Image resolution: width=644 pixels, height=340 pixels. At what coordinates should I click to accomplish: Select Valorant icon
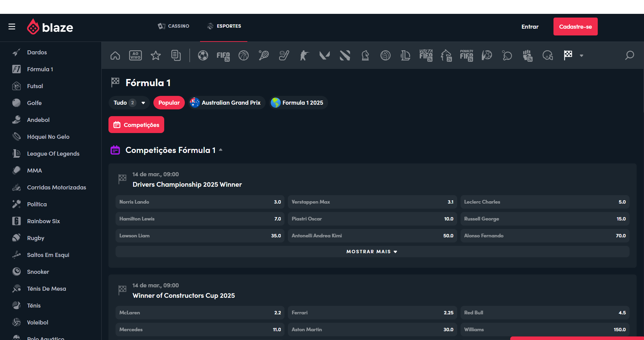[325, 55]
